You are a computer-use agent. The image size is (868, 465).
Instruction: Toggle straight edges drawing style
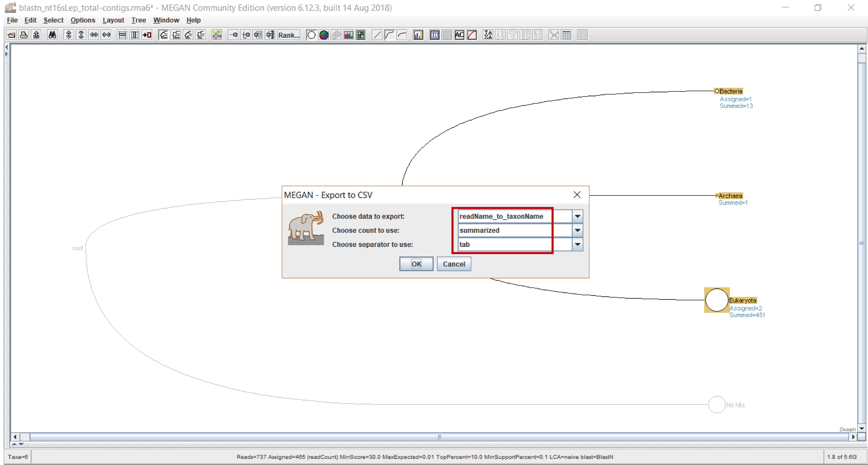pyautogui.click(x=377, y=35)
